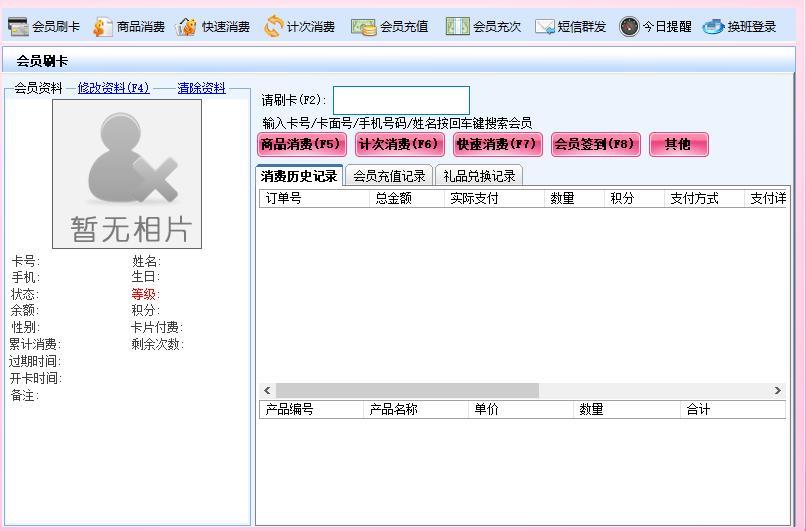Click the 商品消费 money bag icon
The image size is (806, 531).
click(x=102, y=26)
